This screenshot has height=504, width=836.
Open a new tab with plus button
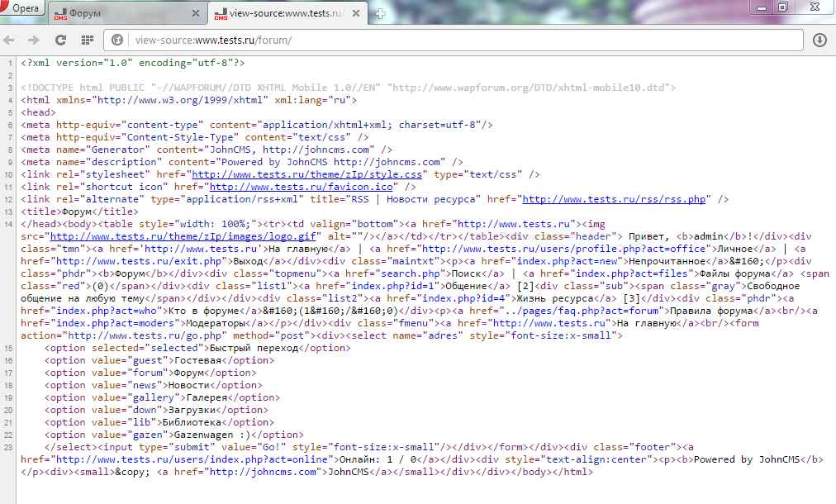[380, 14]
